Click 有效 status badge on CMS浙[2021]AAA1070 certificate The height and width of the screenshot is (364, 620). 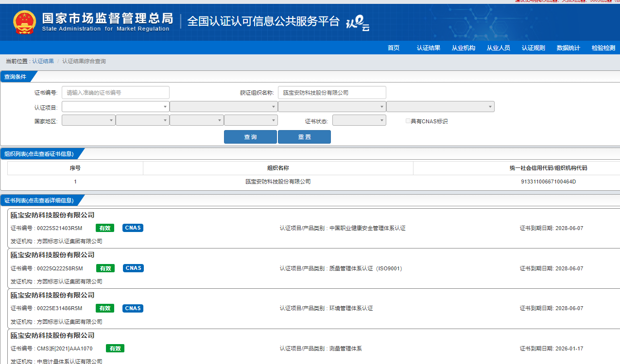(115, 348)
